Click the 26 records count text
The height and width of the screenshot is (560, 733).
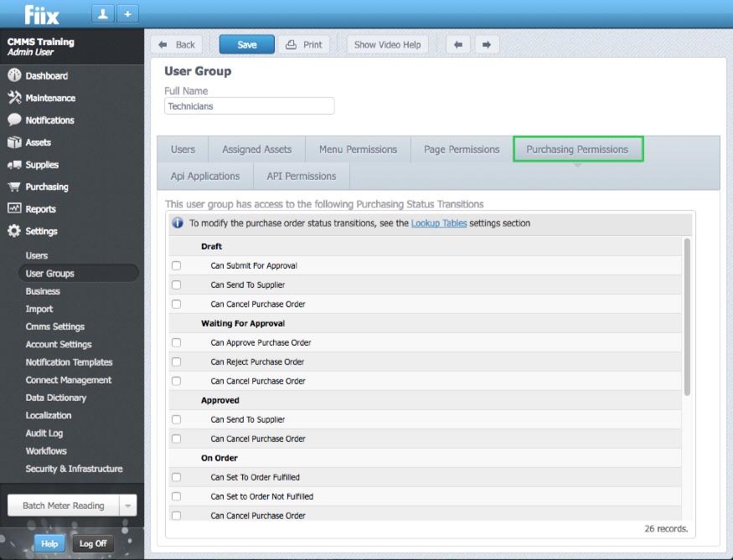666,529
